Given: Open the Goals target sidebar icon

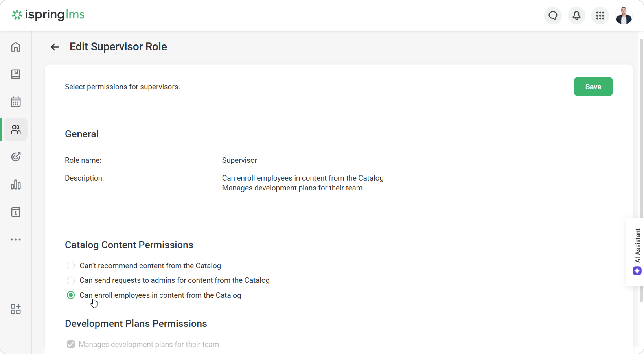Looking at the screenshot, I should tap(16, 157).
